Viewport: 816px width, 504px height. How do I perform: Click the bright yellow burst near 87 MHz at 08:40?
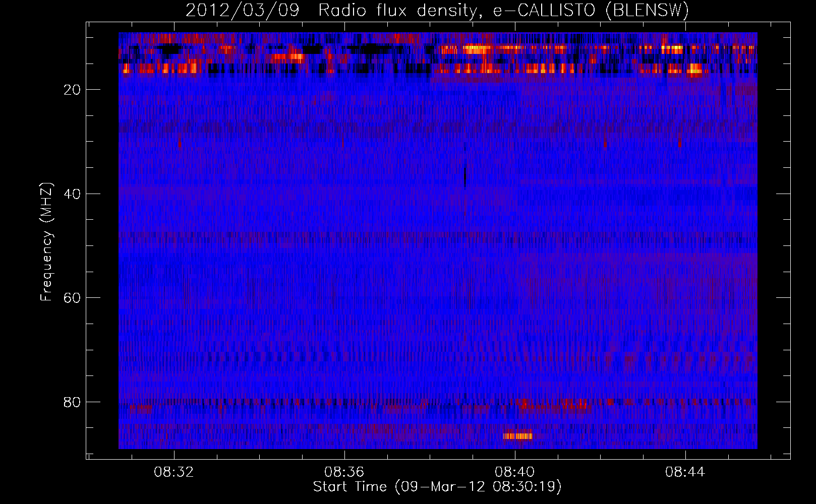tap(517, 436)
